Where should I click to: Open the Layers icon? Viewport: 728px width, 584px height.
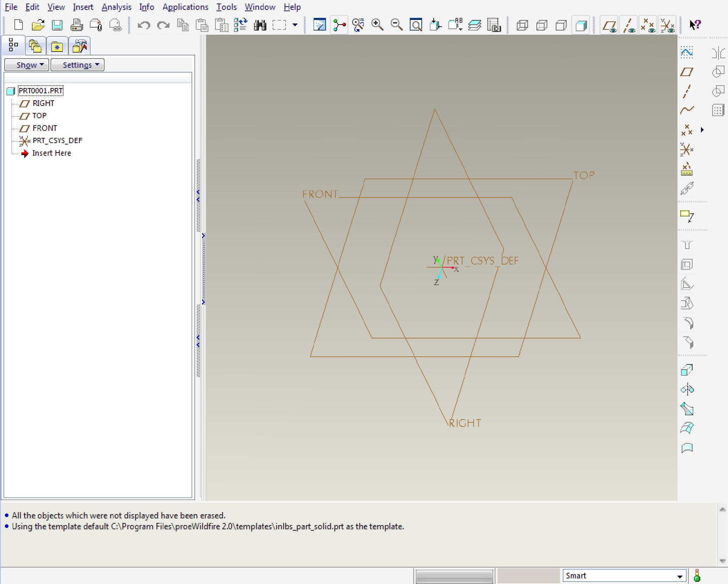point(474,25)
